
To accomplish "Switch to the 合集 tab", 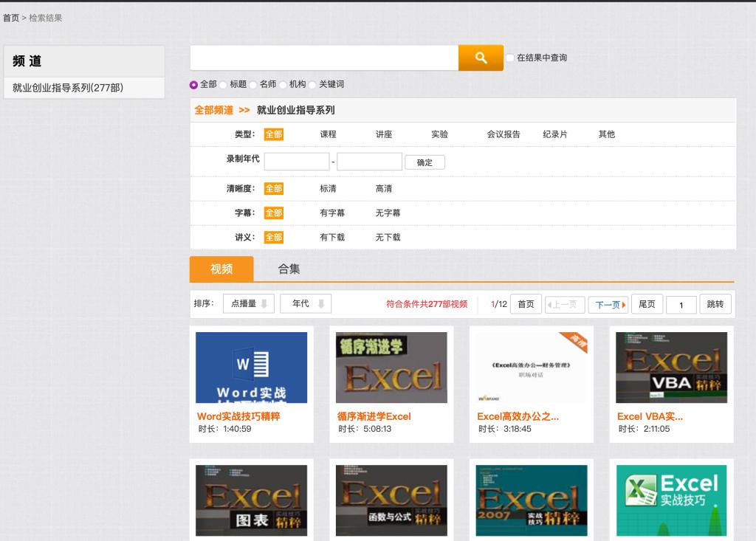I will [x=289, y=269].
